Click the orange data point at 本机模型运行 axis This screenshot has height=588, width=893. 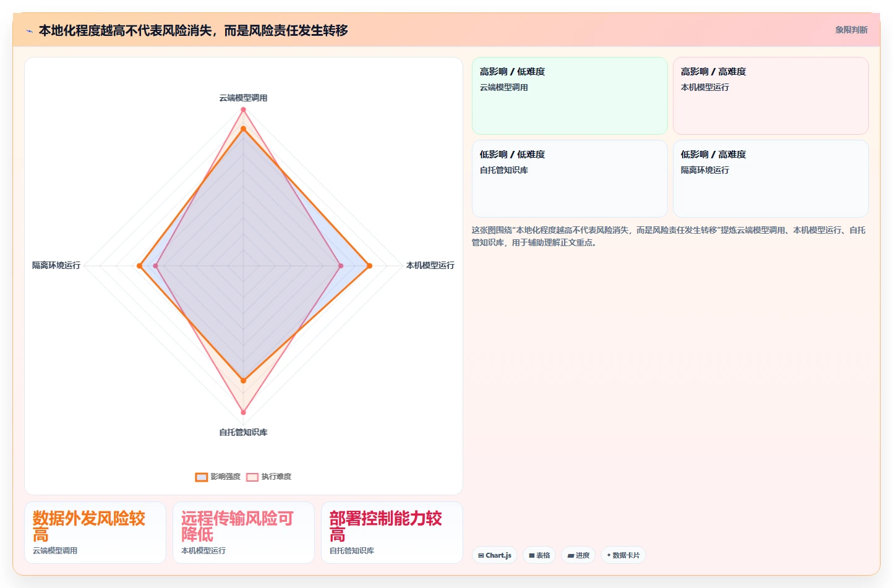tap(370, 266)
